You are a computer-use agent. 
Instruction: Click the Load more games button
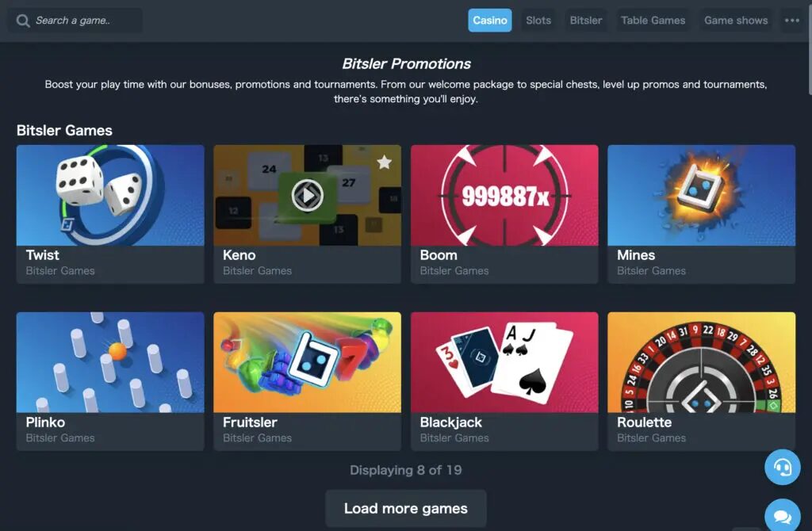(406, 508)
